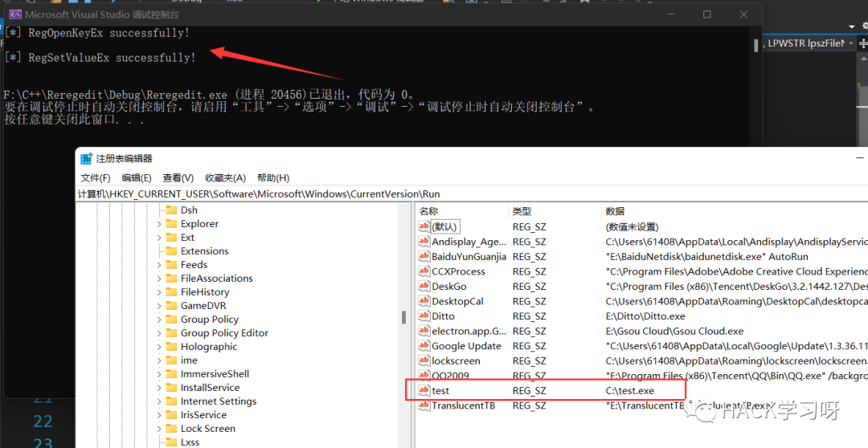Minimize the Visual Studio debug console window
This screenshot has height=448, width=868.
[670, 14]
